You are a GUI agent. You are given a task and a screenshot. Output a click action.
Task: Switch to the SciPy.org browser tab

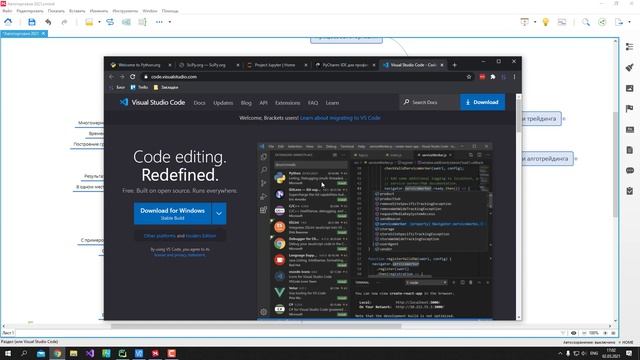(209, 65)
